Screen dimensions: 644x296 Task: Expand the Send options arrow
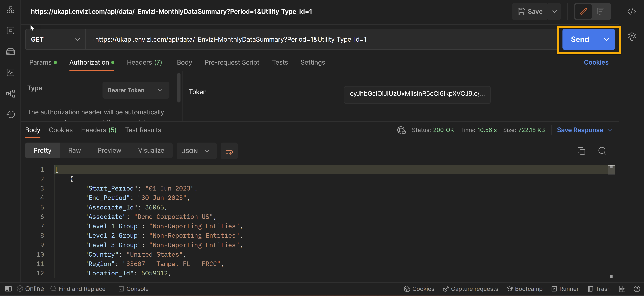click(x=606, y=39)
